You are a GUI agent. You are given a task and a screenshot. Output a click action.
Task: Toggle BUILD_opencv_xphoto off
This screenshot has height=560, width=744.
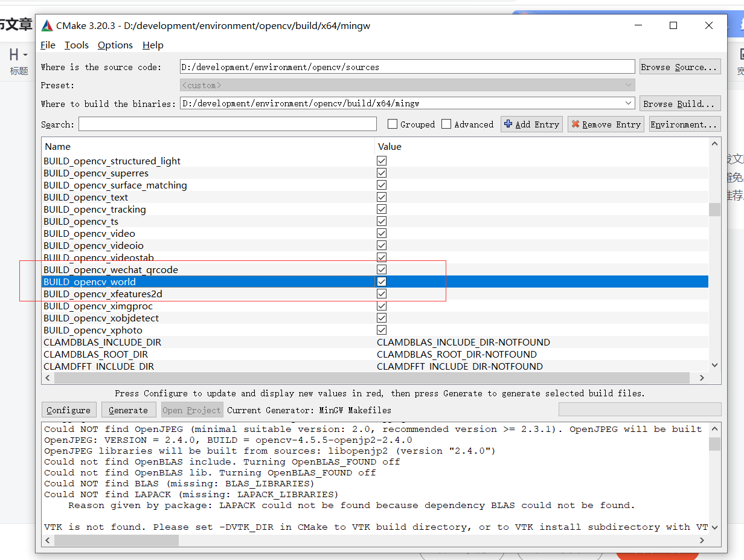(x=381, y=330)
